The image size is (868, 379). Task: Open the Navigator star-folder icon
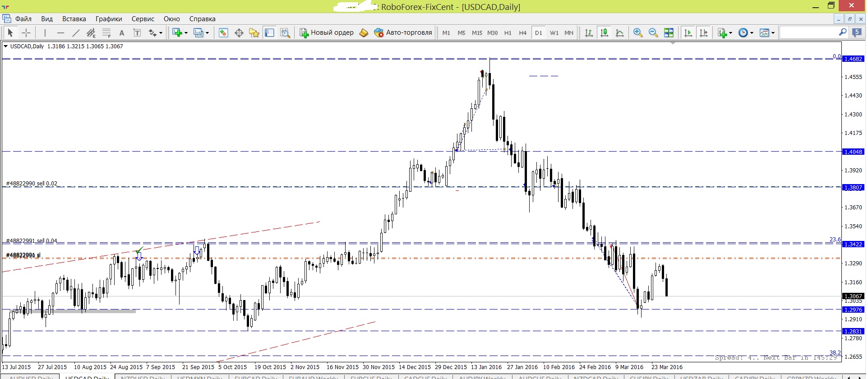click(254, 32)
